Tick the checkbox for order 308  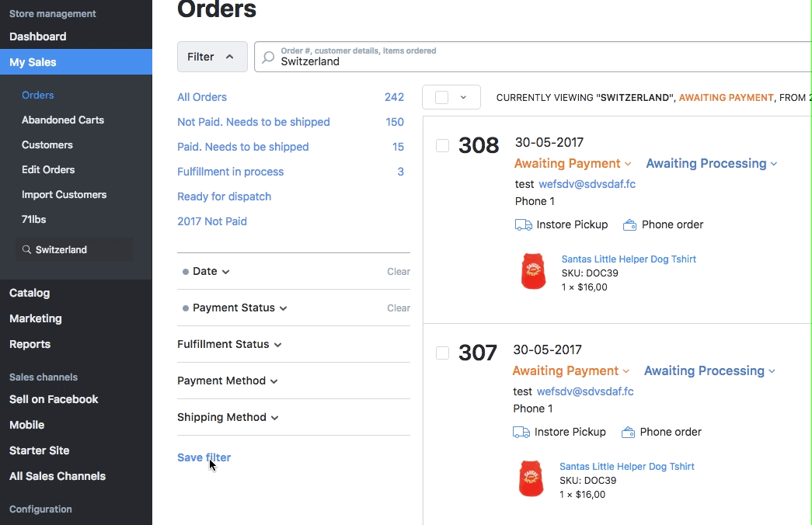[x=442, y=146]
